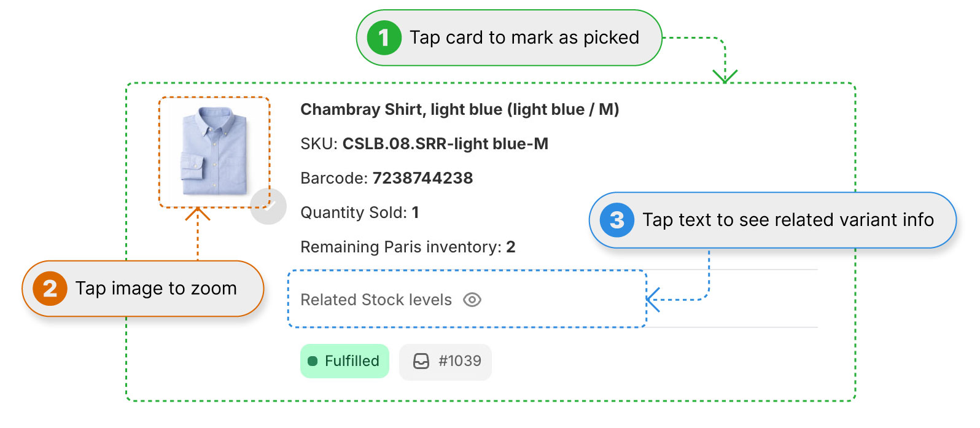980x428 pixels.
Task: Click the blue number 3 badge
Action: [616, 220]
